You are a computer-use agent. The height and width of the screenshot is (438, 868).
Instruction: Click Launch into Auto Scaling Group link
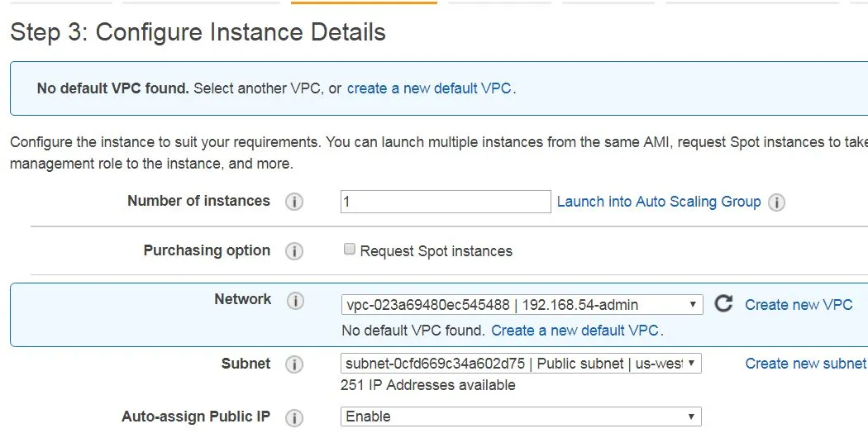pos(659,202)
